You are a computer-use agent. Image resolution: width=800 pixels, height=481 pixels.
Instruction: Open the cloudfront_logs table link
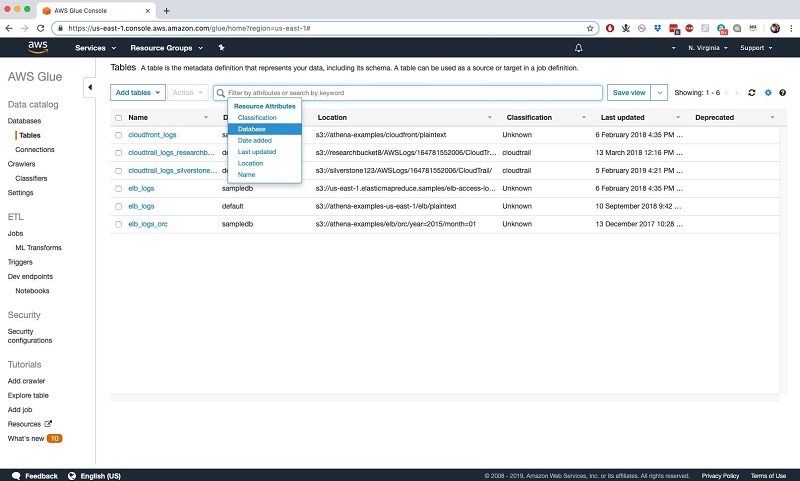pyautogui.click(x=152, y=135)
